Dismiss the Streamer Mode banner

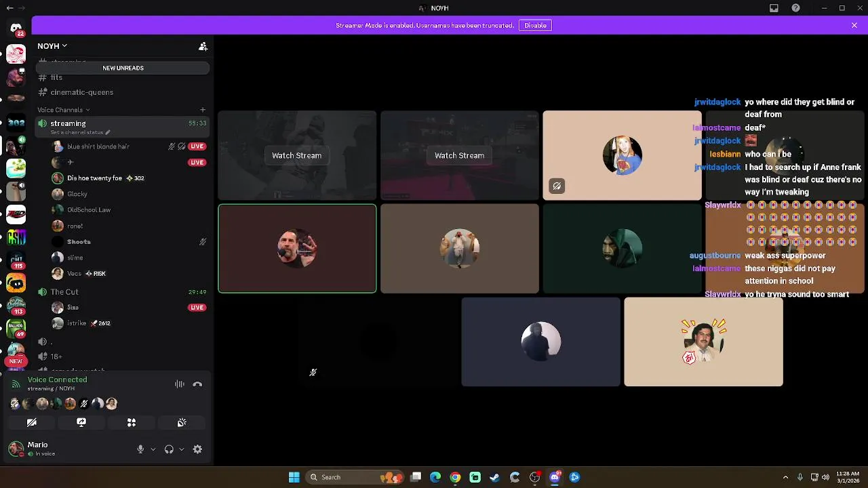coord(854,25)
